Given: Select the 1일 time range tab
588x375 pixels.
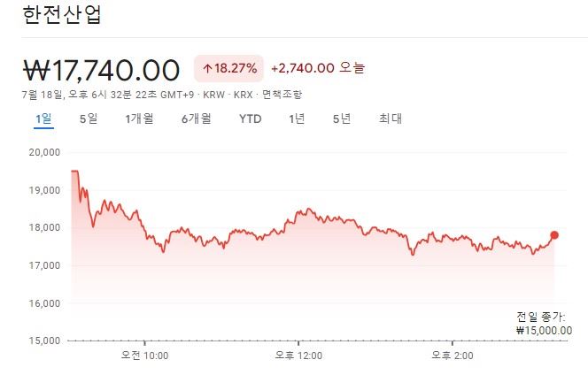Looking at the screenshot, I should (x=43, y=119).
